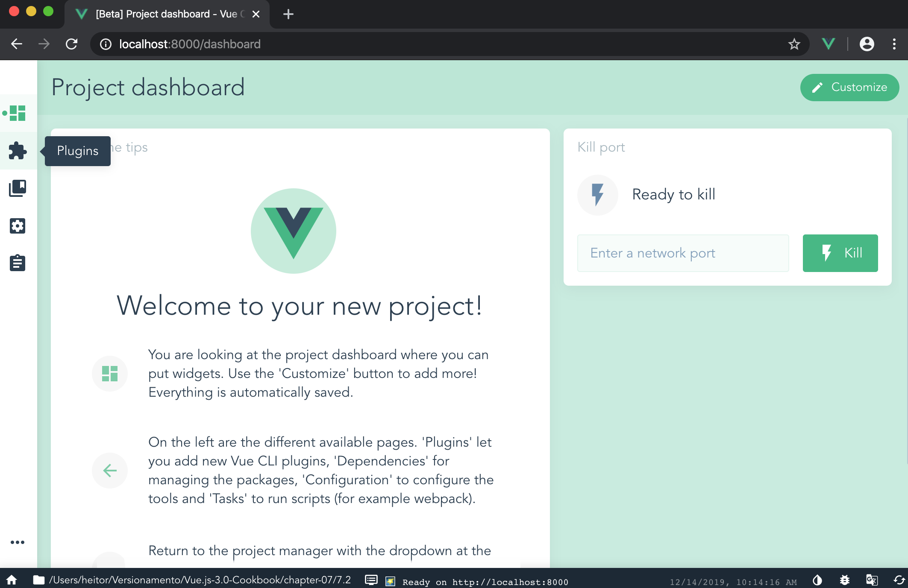This screenshot has width=908, height=588.
Task: Go forward with browser forward arrow
Action: 44,44
